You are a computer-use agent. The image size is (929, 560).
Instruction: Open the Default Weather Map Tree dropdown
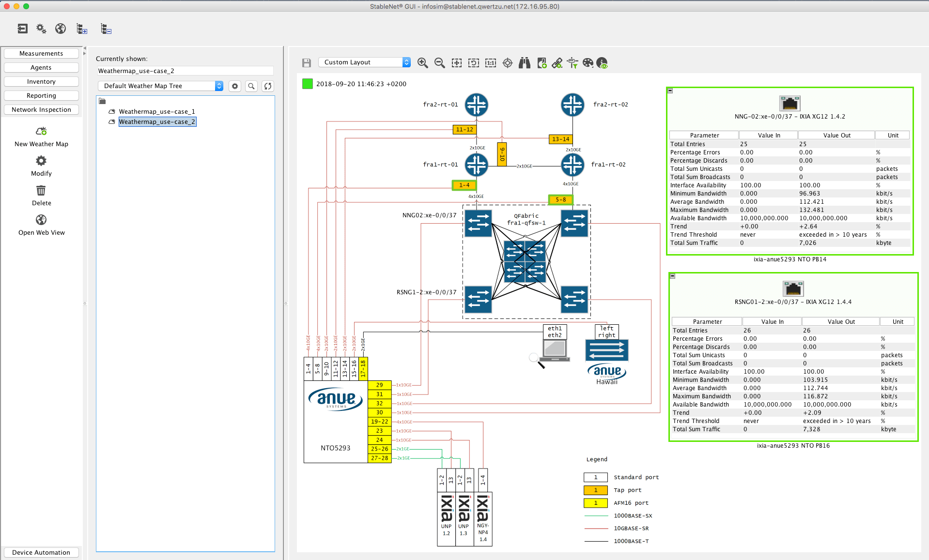tap(160, 86)
